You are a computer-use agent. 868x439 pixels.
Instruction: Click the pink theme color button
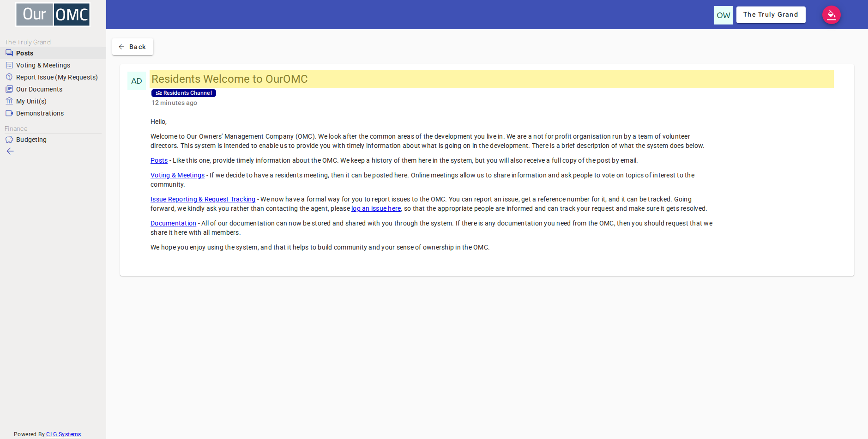pos(832,15)
